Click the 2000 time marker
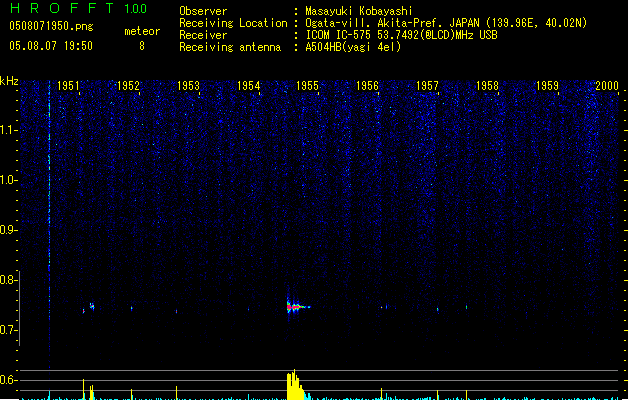This screenshot has height=400, width=629. [607, 86]
